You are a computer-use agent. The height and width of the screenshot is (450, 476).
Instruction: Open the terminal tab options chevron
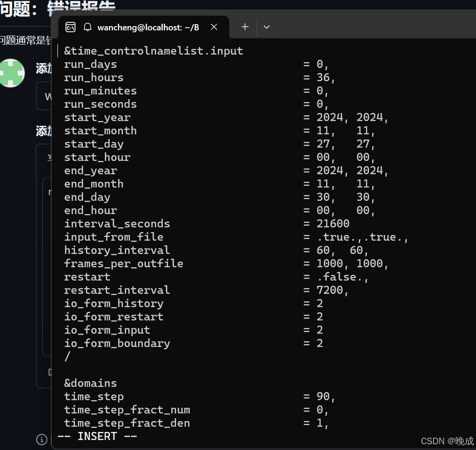pyautogui.click(x=266, y=27)
